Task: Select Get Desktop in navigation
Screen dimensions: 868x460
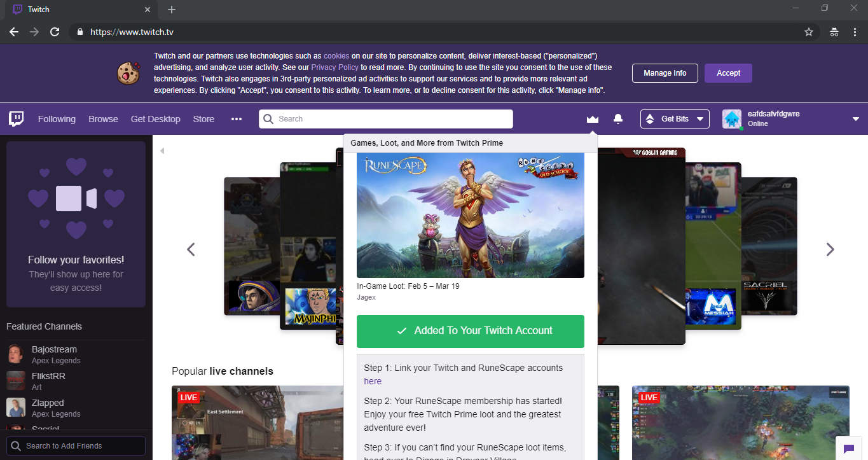Action: [156, 119]
